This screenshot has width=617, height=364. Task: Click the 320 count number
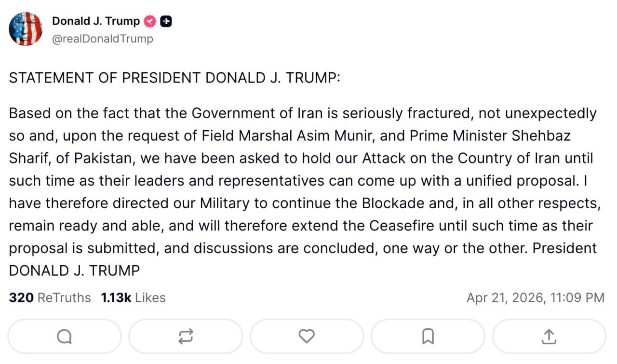[x=21, y=298]
